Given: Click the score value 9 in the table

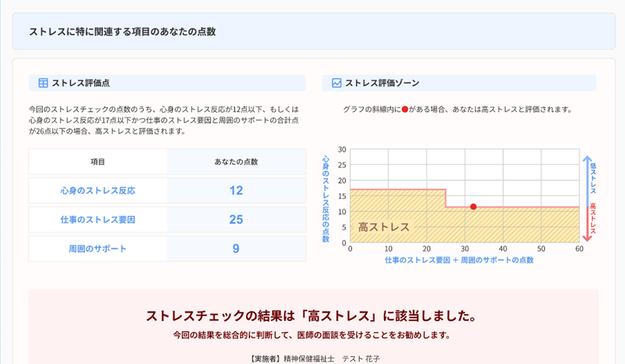Looking at the screenshot, I should (x=236, y=249).
